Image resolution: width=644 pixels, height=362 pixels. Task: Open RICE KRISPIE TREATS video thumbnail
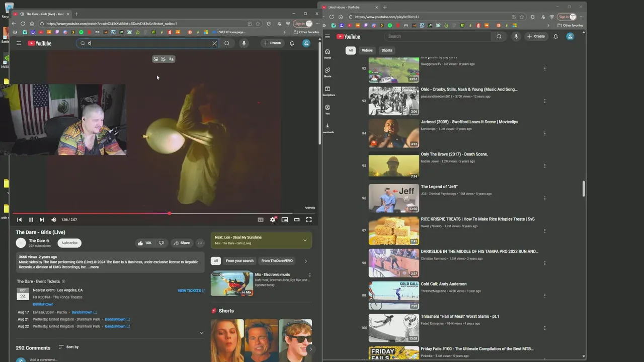pos(393,231)
